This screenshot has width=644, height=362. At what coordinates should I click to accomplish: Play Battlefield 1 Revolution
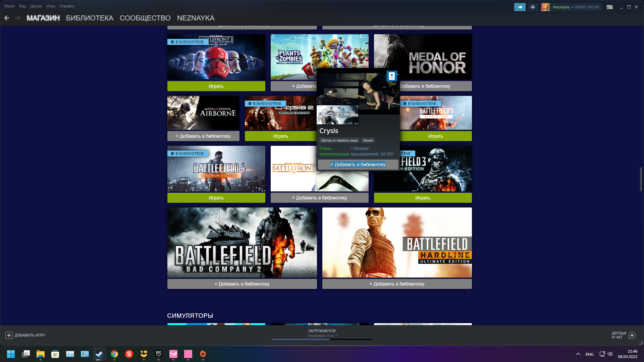[x=436, y=136]
